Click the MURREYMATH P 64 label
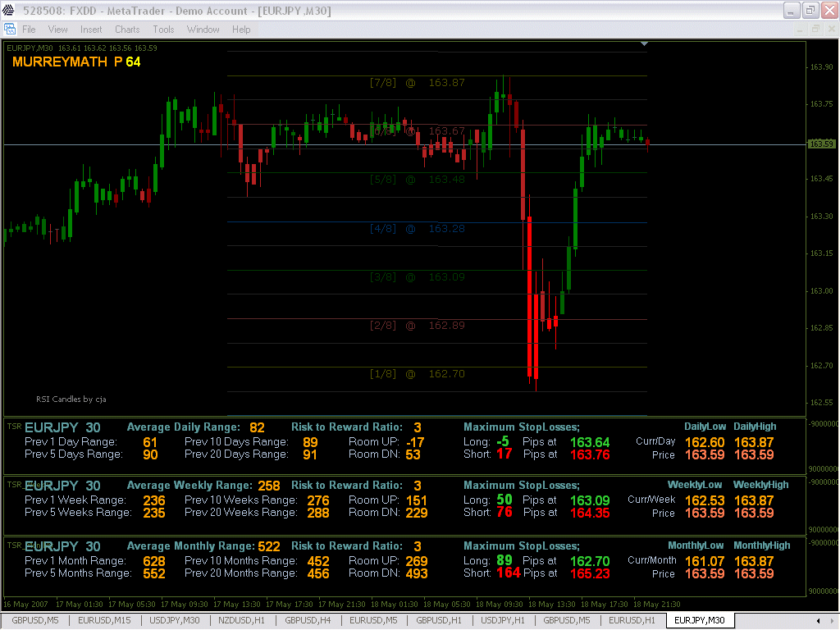This screenshot has width=840, height=630. pyautogui.click(x=76, y=61)
